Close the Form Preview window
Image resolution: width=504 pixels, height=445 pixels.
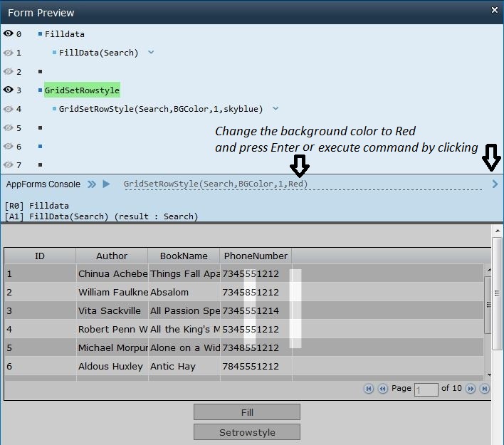[x=495, y=10]
